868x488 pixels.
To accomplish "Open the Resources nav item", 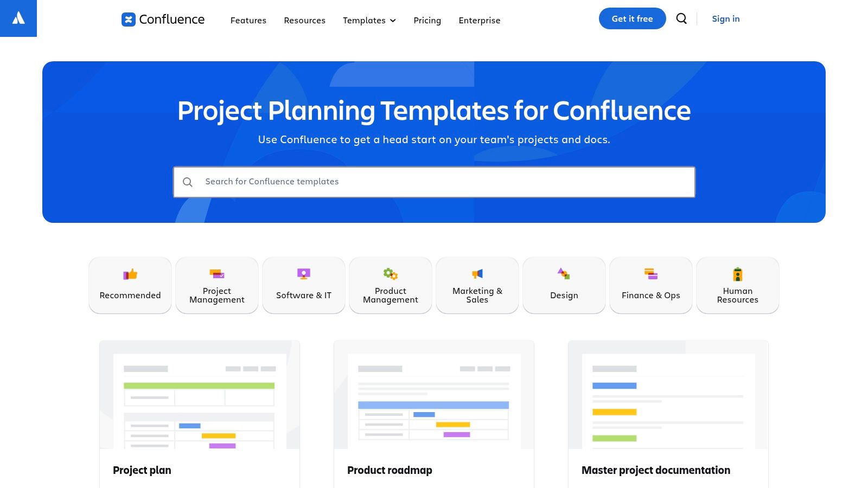I will coord(305,21).
